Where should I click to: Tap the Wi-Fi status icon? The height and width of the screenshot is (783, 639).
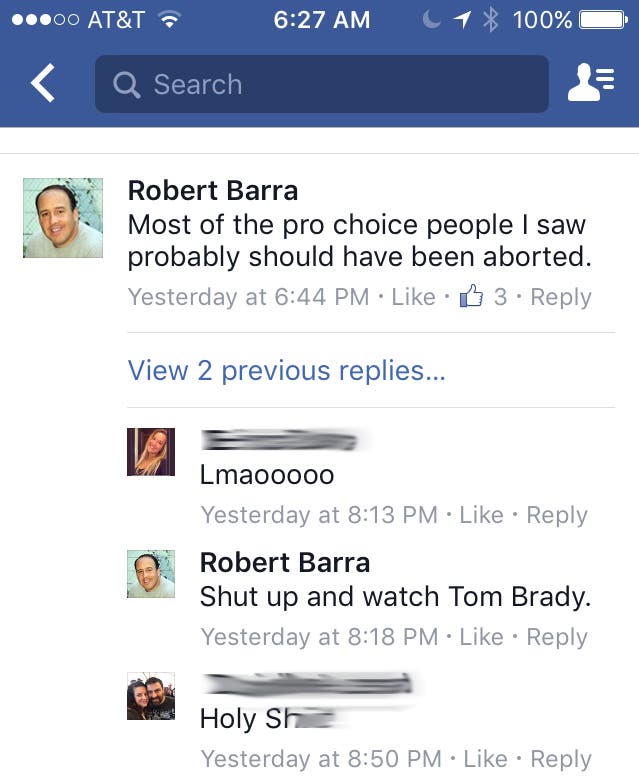(x=169, y=20)
